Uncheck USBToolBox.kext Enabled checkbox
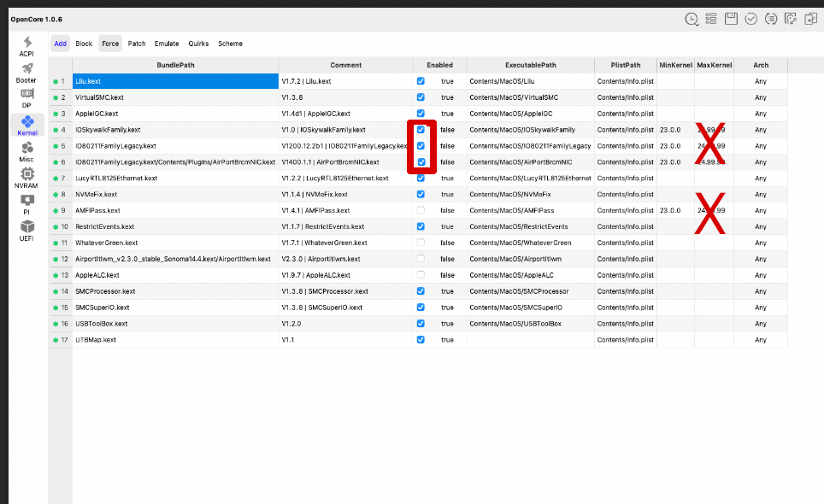Image resolution: width=824 pixels, height=504 pixels. 421,324
